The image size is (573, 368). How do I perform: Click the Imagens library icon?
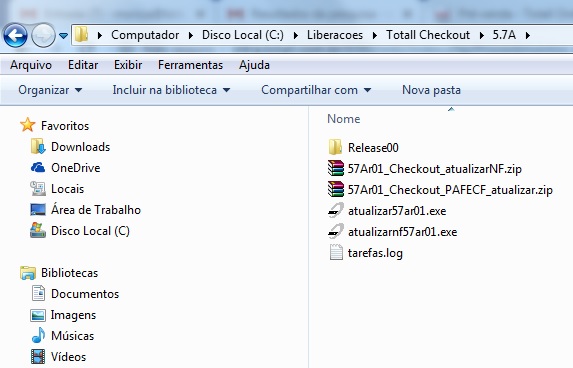click(38, 315)
